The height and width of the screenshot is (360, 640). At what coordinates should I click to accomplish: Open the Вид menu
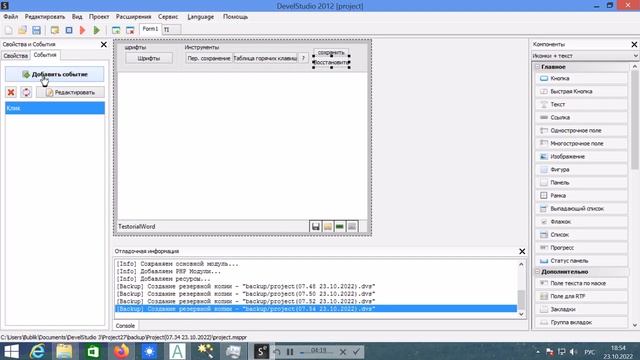(x=77, y=17)
